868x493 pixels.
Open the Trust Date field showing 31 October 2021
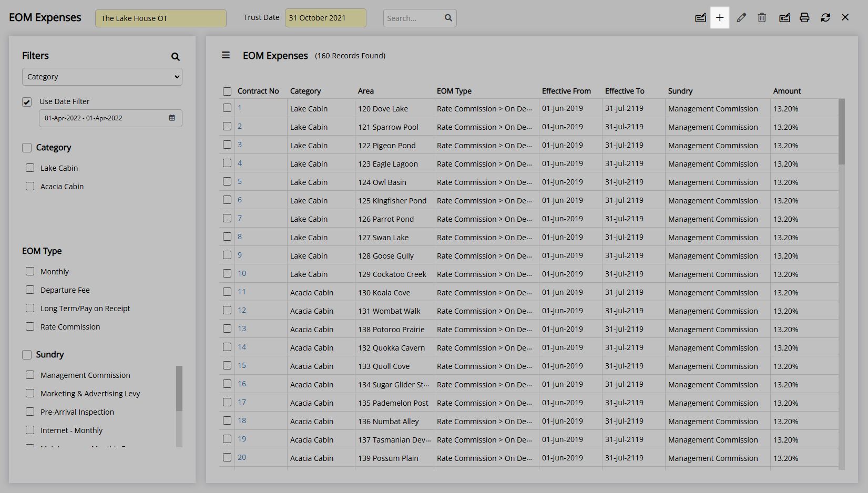(x=325, y=18)
